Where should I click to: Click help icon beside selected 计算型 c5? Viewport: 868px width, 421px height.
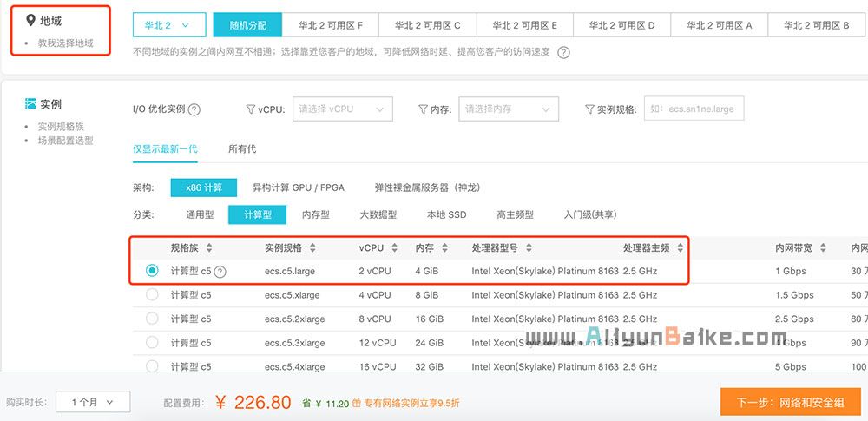tap(220, 272)
